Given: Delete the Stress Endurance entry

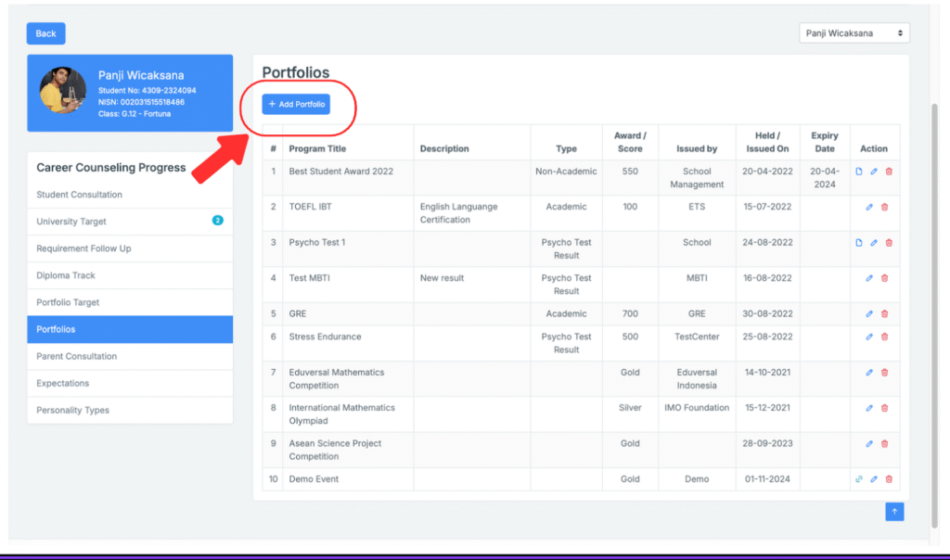Looking at the screenshot, I should click(x=884, y=337).
